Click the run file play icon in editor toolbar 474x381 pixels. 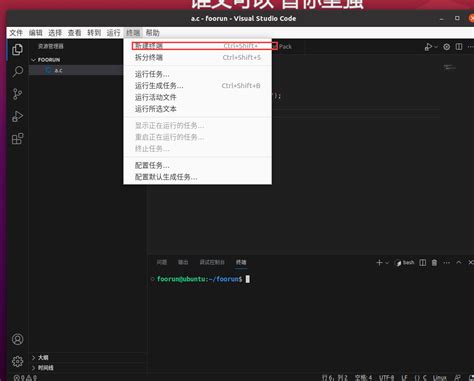(x=428, y=47)
